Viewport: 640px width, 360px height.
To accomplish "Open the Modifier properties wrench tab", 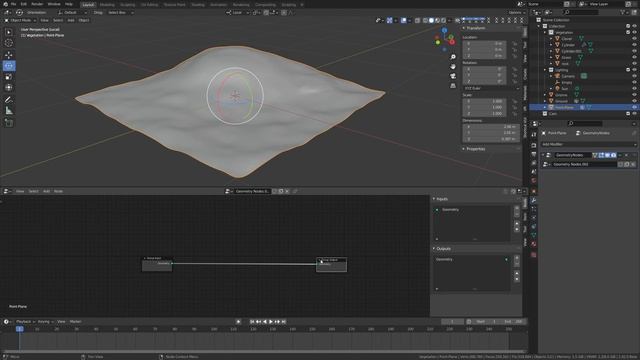I will pyautogui.click(x=533, y=200).
